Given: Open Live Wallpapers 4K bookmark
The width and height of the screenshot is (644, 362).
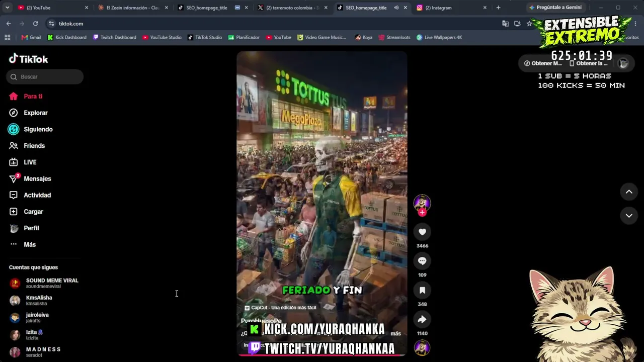Looking at the screenshot, I should coord(439,37).
